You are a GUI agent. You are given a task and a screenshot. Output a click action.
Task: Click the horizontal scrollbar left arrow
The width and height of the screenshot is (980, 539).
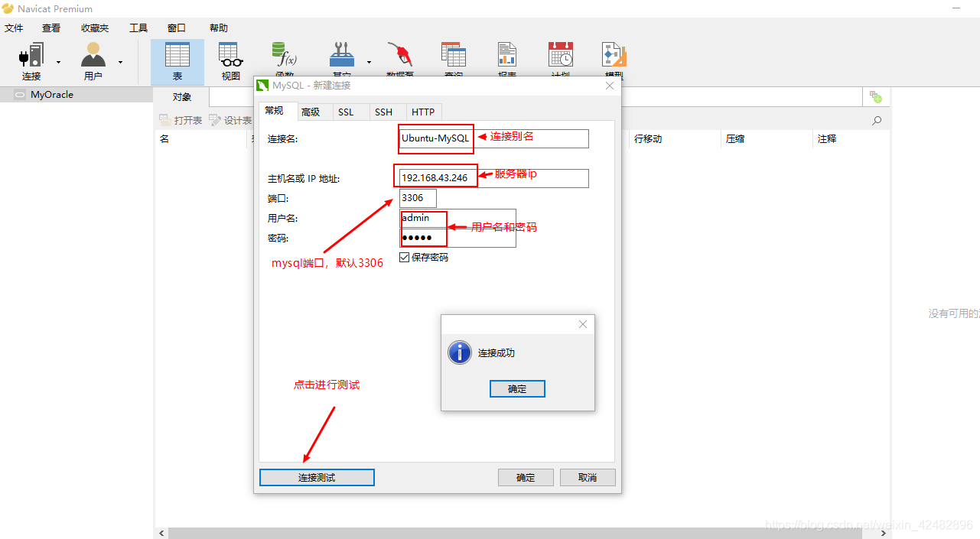click(161, 533)
